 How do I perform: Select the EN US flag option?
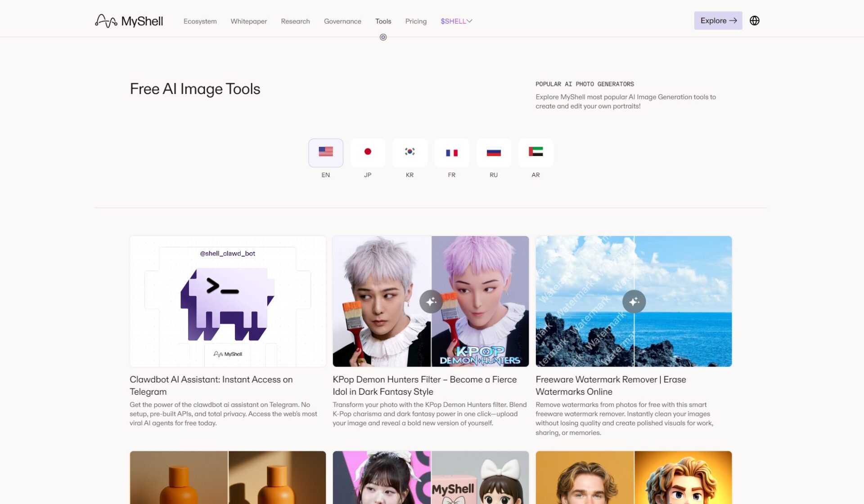pos(325,153)
